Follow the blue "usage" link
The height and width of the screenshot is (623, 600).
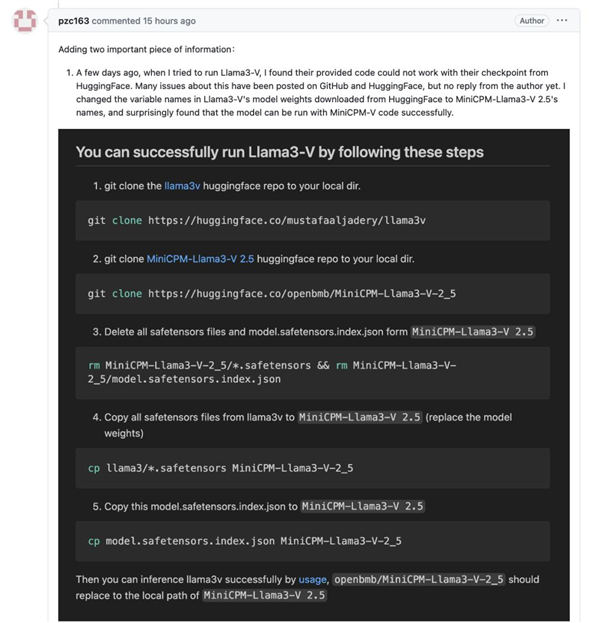point(312,579)
